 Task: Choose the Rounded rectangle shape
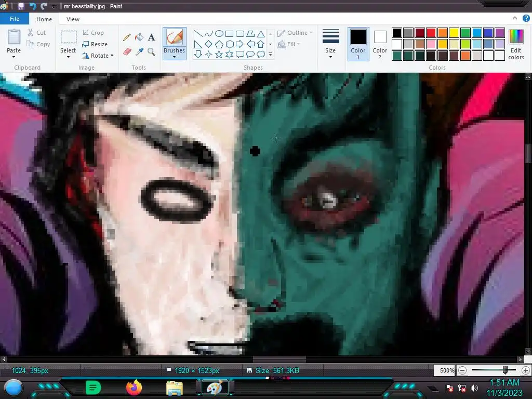pos(240,34)
